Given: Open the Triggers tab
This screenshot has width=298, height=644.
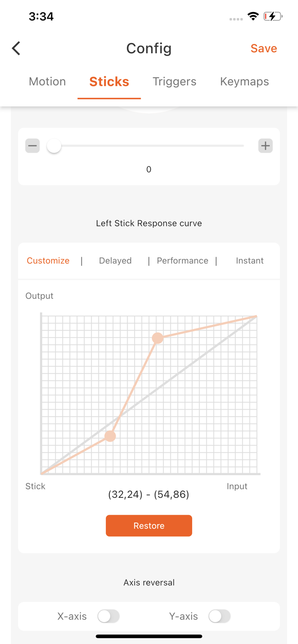Looking at the screenshot, I should point(174,82).
